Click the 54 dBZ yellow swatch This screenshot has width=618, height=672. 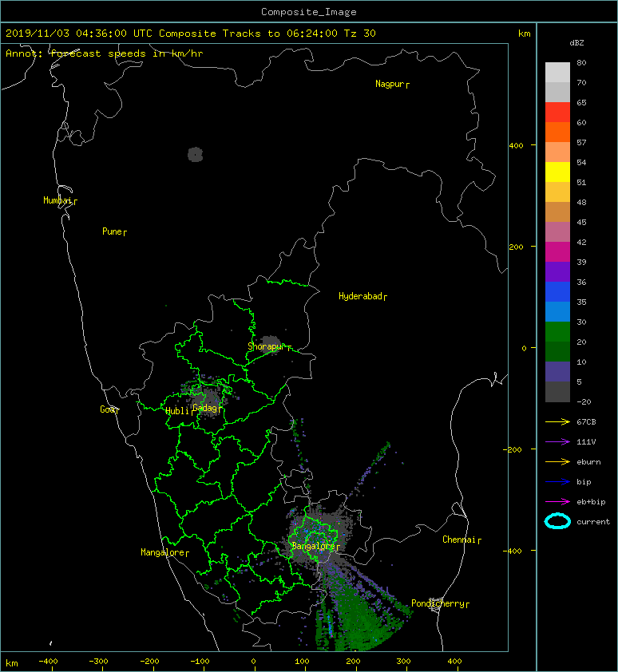pyautogui.click(x=557, y=172)
